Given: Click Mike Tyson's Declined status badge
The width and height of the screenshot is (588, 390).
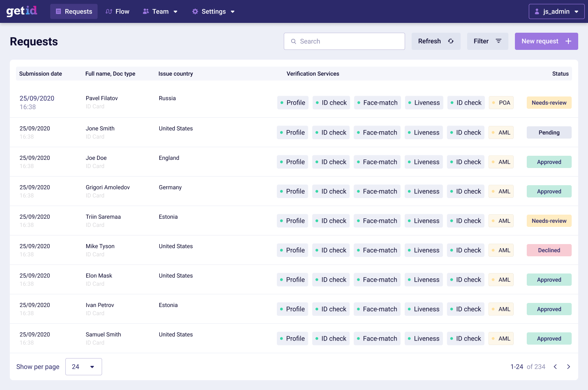Looking at the screenshot, I should pyautogui.click(x=549, y=250).
